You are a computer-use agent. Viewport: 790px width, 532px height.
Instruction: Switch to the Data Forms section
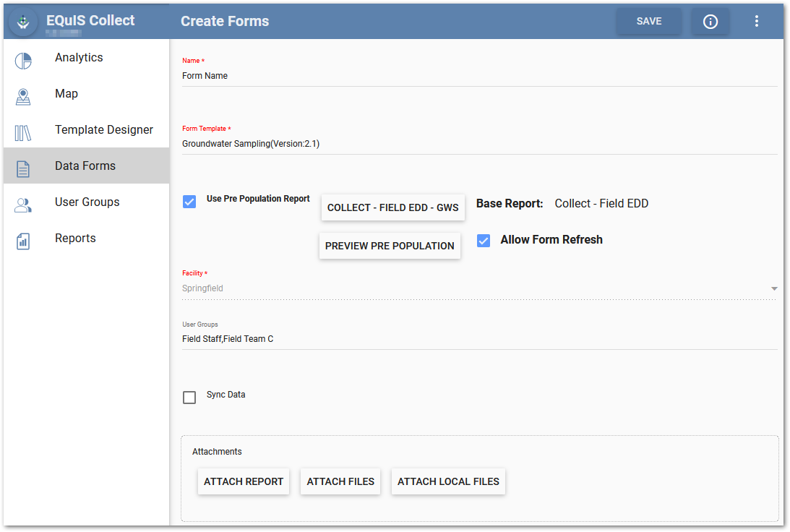pyautogui.click(x=85, y=166)
